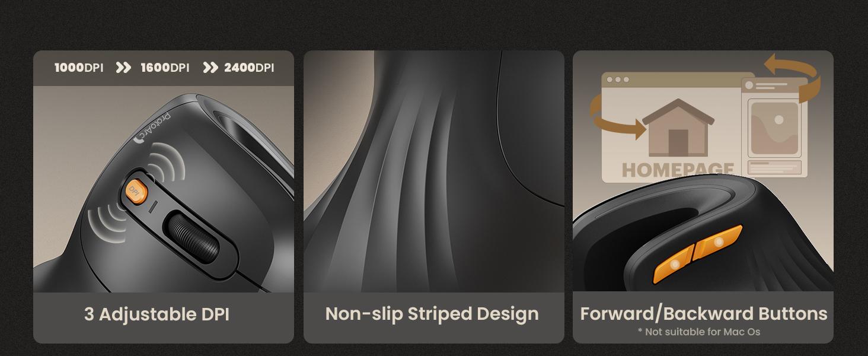Viewport: 868px width, 356px height.
Task: Click the right orange side button
Action: tap(718, 241)
